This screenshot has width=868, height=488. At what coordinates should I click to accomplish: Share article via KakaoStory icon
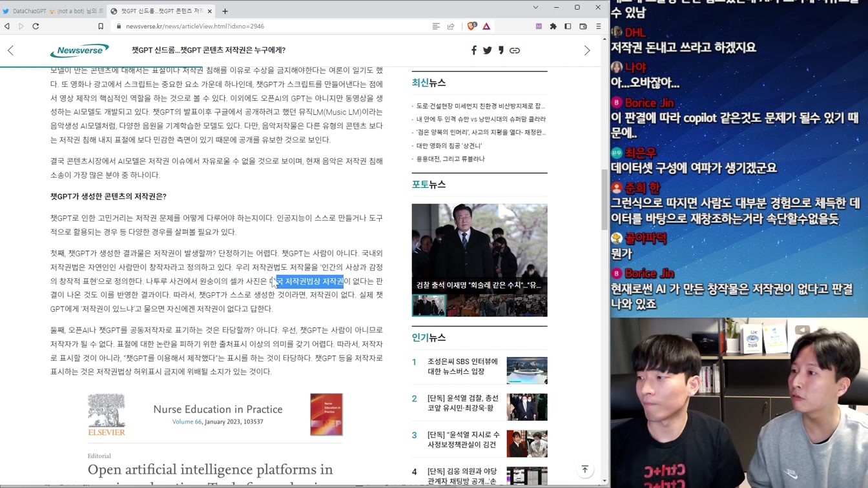501,50
